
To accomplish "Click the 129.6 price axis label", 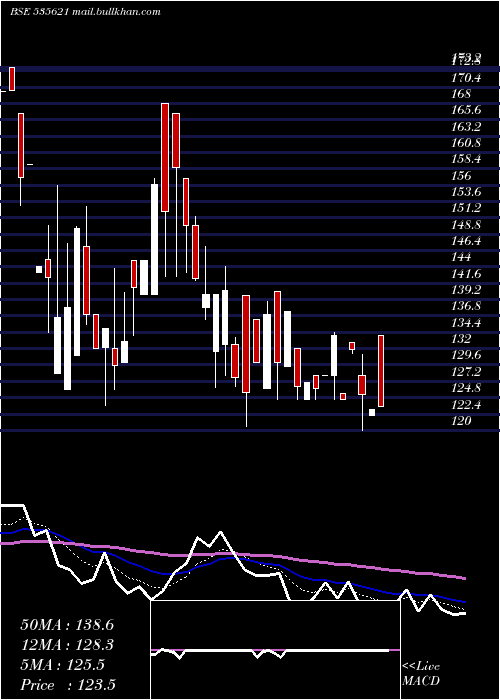I will (x=466, y=355).
